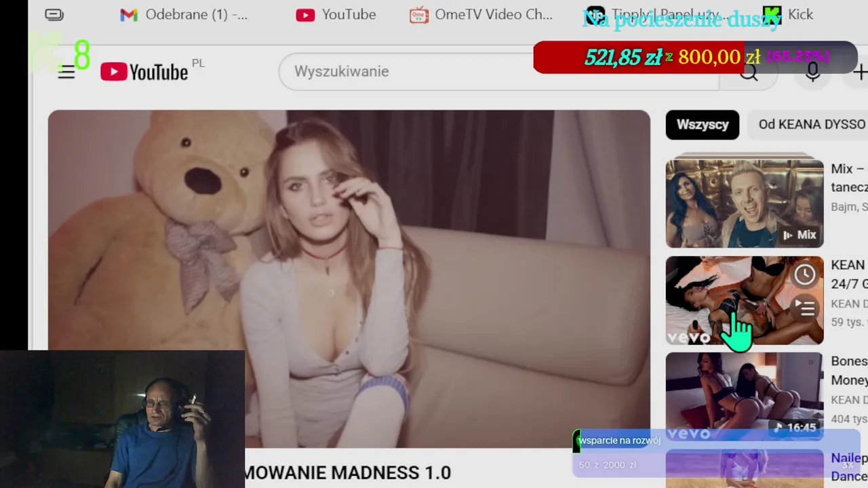The image size is (868, 488).
Task: Open the KEAN 24/7 video thumbnail
Action: (745, 300)
